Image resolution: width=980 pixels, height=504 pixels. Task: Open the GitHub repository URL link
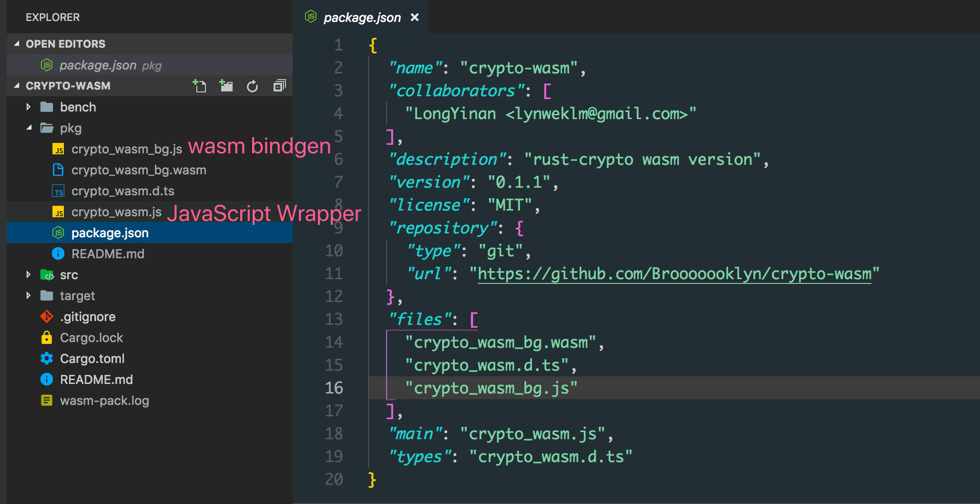674,274
